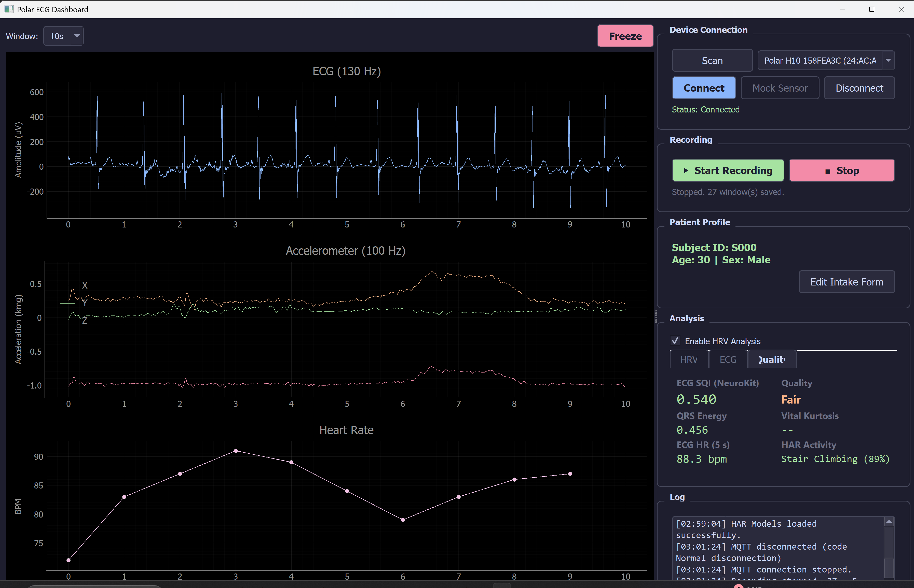Click the X legend line swatch
Viewport: 914px width, 588px height.
68,285
